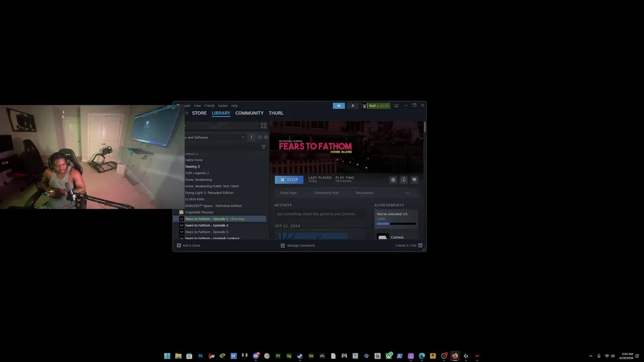This screenshot has height=362, width=644.
Task: Open Manage Downloads
Action: pyautogui.click(x=298, y=245)
